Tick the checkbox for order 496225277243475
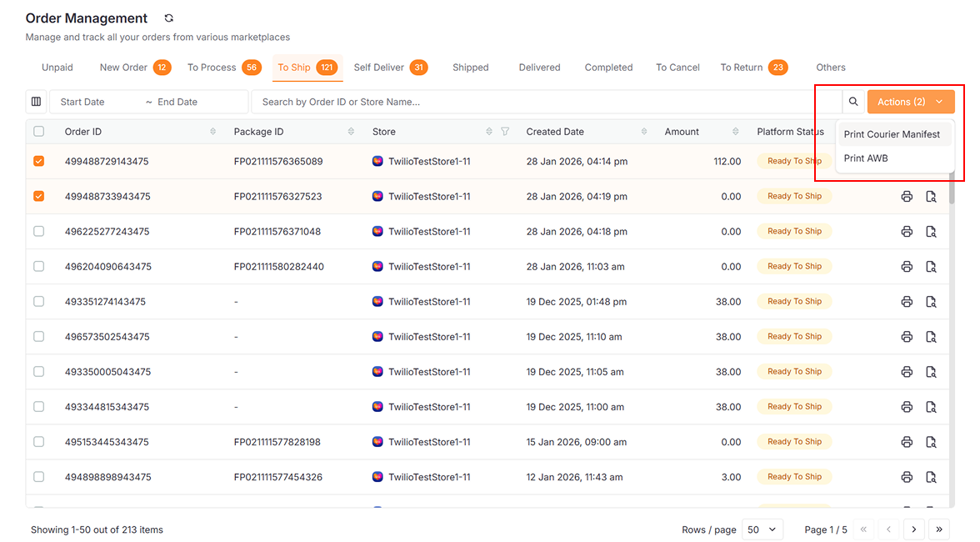 [x=39, y=232]
